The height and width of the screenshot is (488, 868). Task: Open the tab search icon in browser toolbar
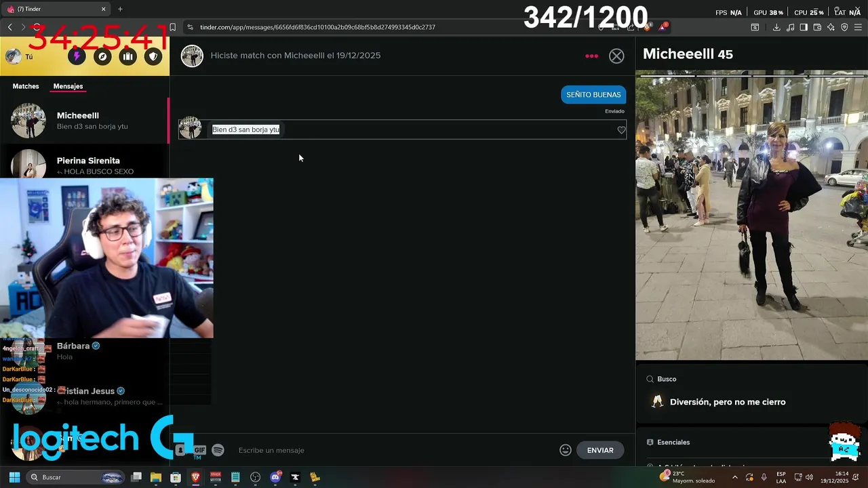pyautogui.click(x=755, y=27)
